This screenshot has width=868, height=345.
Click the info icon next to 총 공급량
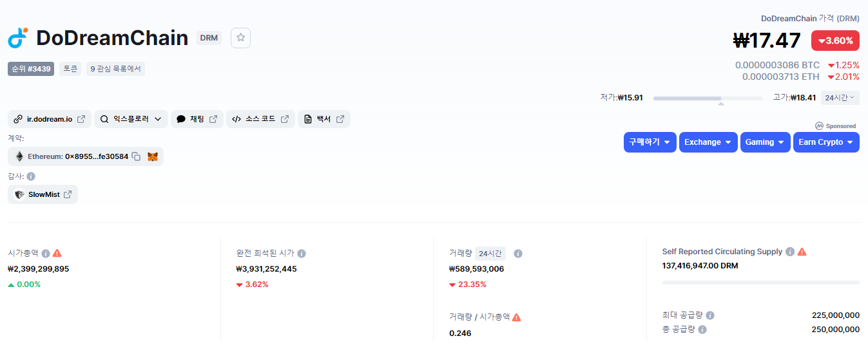click(x=702, y=330)
